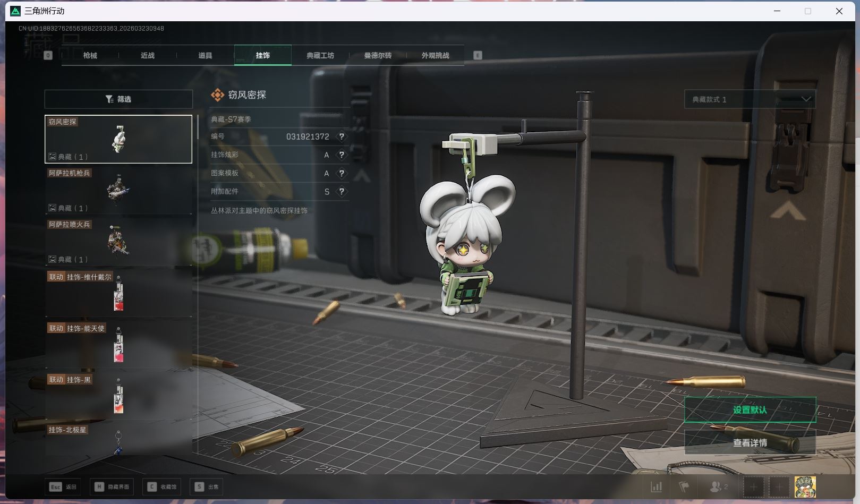Viewport: 860px width, 504px height.
Task: Click the first empty squad slot plus
Action: [x=753, y=486]
